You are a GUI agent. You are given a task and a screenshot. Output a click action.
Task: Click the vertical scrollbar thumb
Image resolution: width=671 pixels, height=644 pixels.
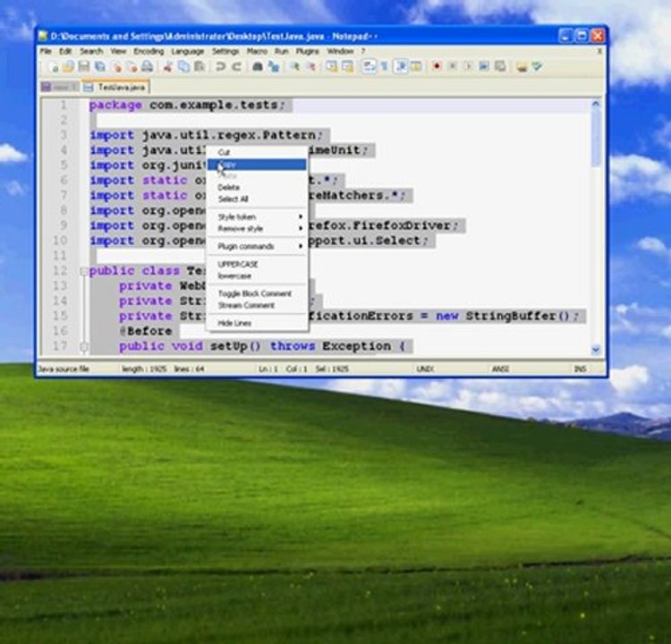click(x=595, y=139)
